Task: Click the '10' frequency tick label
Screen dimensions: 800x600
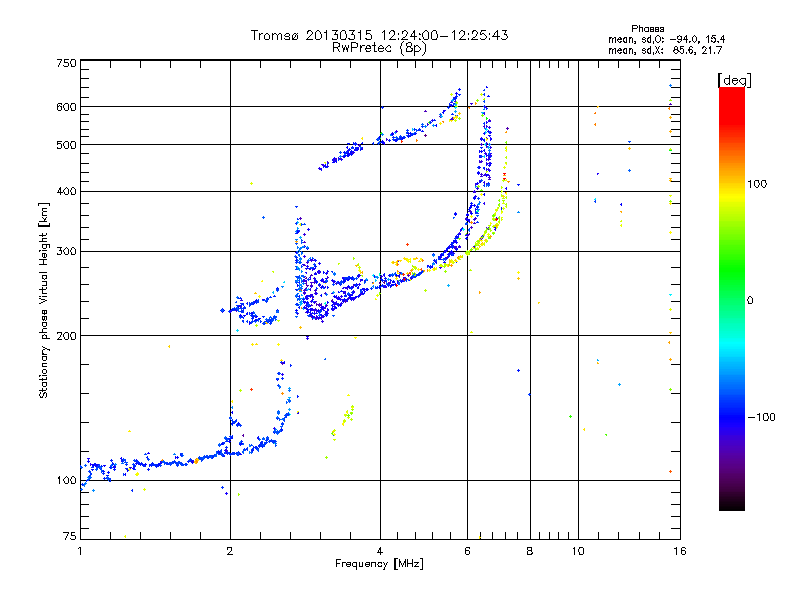Action: [x=578, y=551]
